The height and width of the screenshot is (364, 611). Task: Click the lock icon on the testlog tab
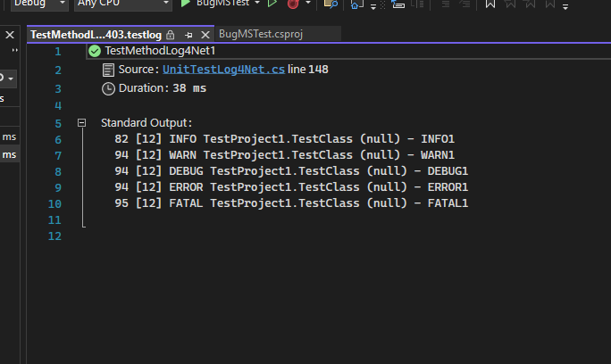click(x=171, y=35)
